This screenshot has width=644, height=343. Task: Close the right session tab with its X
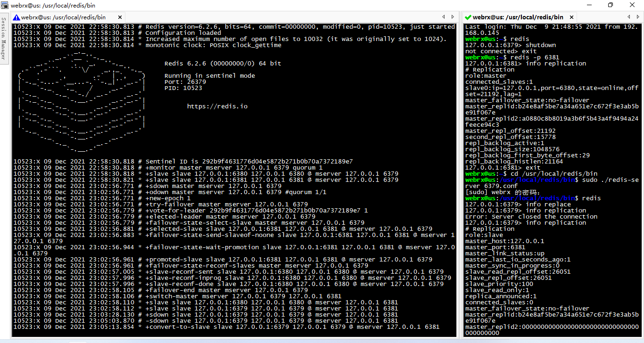570,17
